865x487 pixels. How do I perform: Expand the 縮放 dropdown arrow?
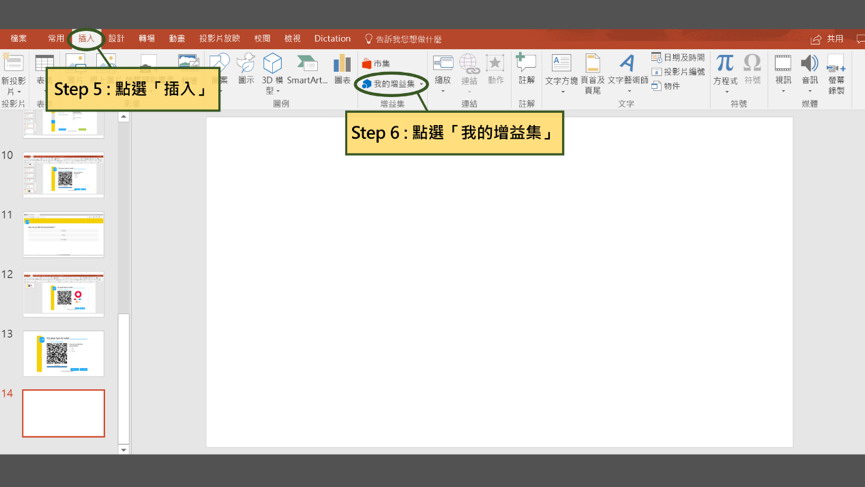(443, 91)
